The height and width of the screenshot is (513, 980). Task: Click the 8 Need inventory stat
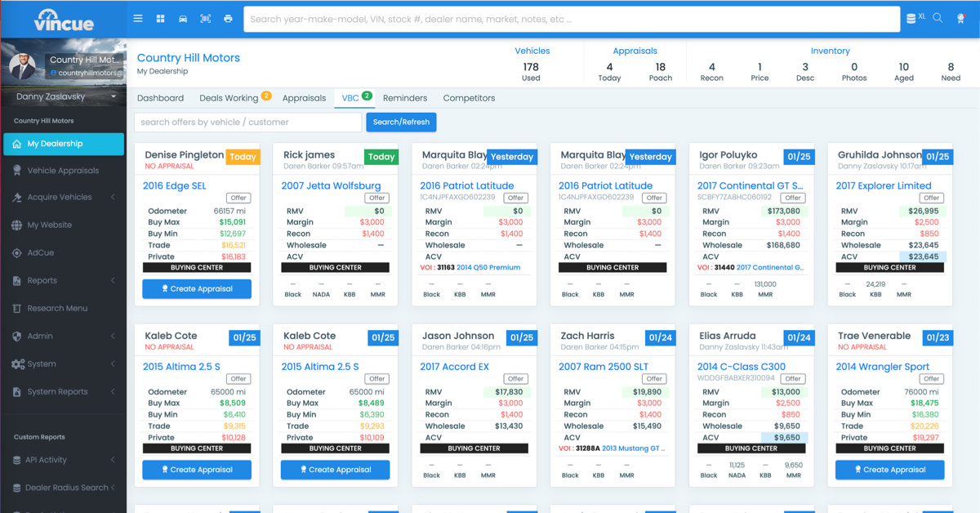coord(951,72)
